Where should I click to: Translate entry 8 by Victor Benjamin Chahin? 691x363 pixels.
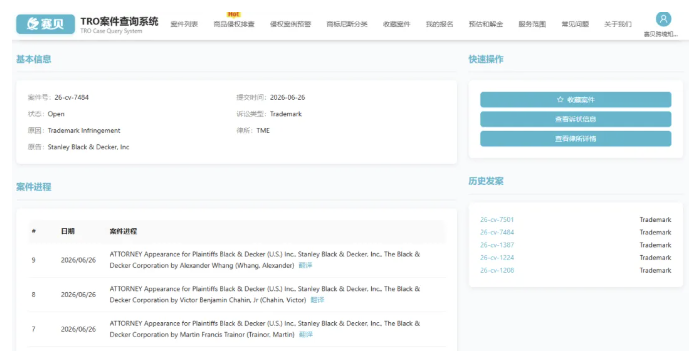[317, 300]
